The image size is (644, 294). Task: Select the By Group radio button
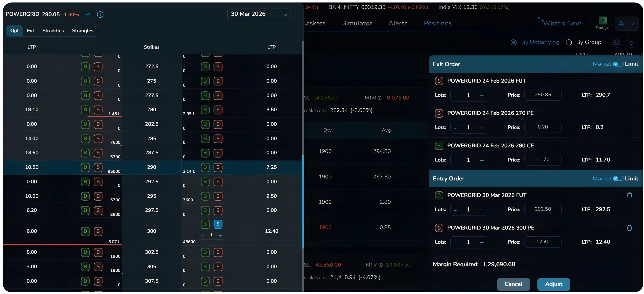[x=569, y=42]
